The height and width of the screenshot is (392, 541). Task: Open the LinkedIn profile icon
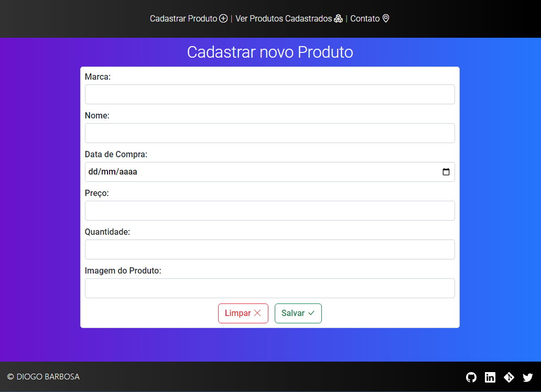tap(490, 377)
